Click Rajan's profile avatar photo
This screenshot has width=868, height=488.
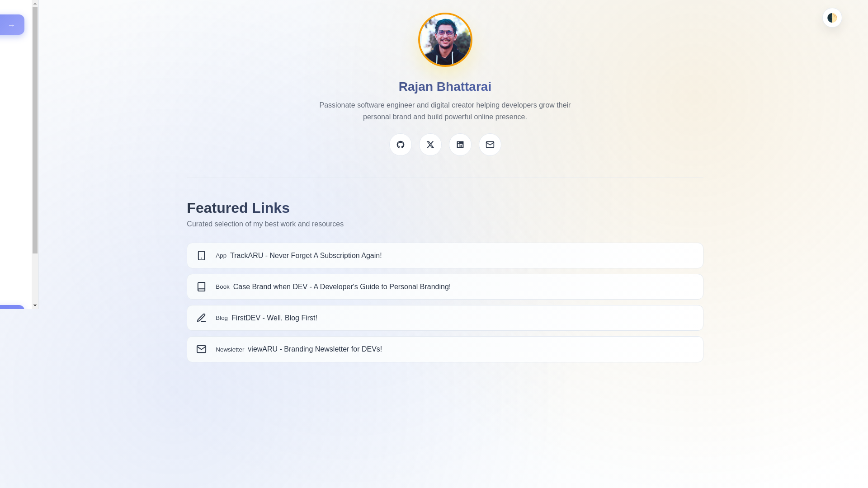coord(445,40)
